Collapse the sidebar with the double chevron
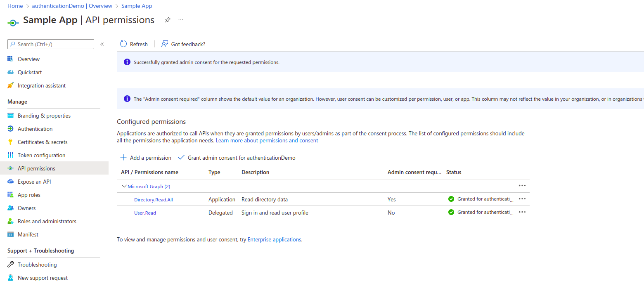 coord(102,44)
